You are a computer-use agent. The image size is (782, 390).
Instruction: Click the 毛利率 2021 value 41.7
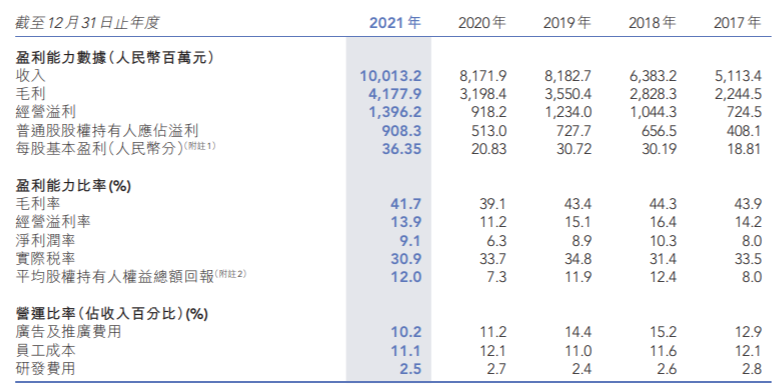(x=406, y=204)
